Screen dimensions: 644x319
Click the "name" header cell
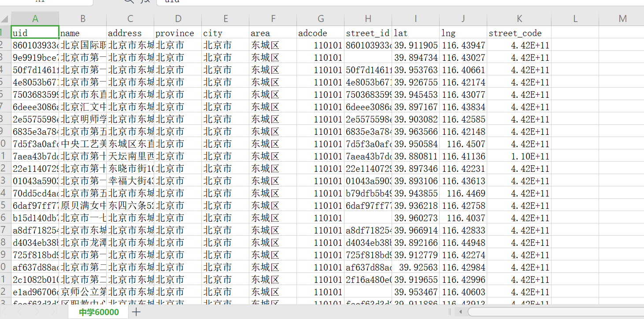[x=83, y=33]
